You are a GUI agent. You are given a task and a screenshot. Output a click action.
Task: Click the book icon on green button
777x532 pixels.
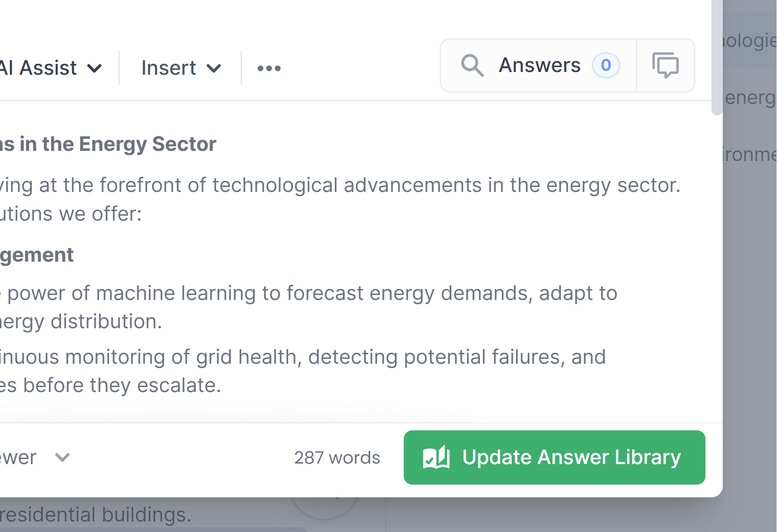coord(436,457)
